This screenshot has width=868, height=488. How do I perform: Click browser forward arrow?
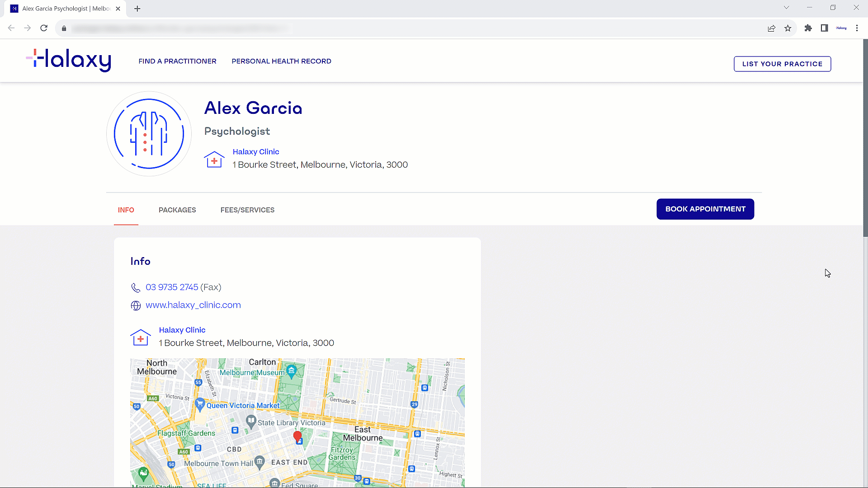coord(28,28)
